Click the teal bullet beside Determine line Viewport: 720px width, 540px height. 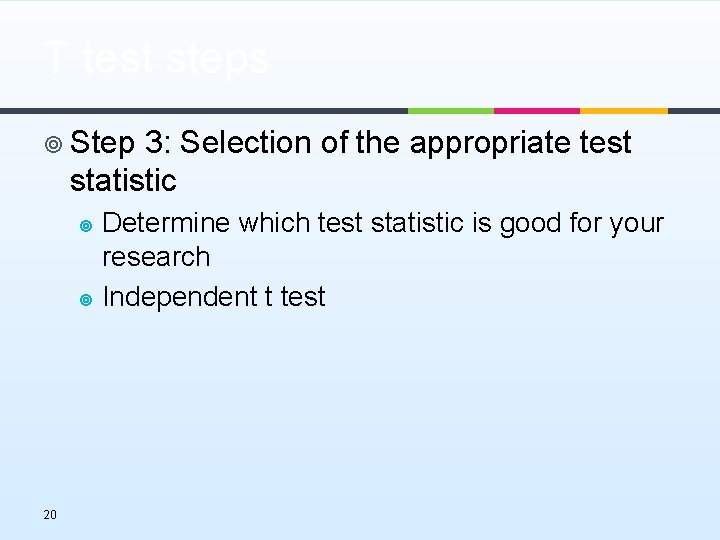(x=86, y=226)
